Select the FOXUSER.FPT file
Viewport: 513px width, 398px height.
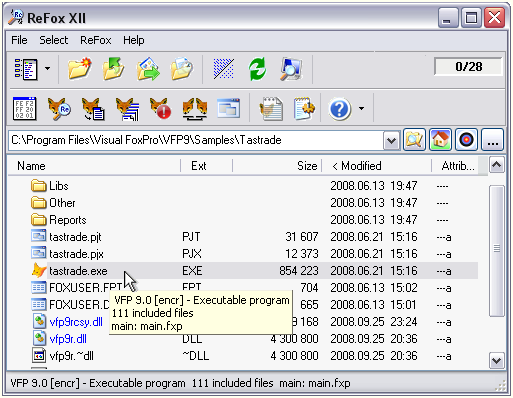pyautogui.click(x=86, y=288)
